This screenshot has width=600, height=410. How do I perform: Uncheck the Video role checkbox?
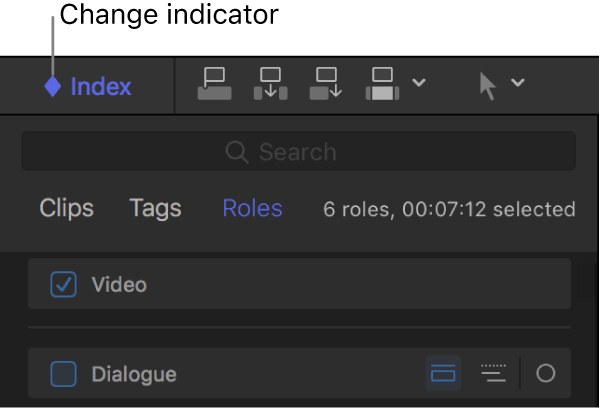click(64, 285)
